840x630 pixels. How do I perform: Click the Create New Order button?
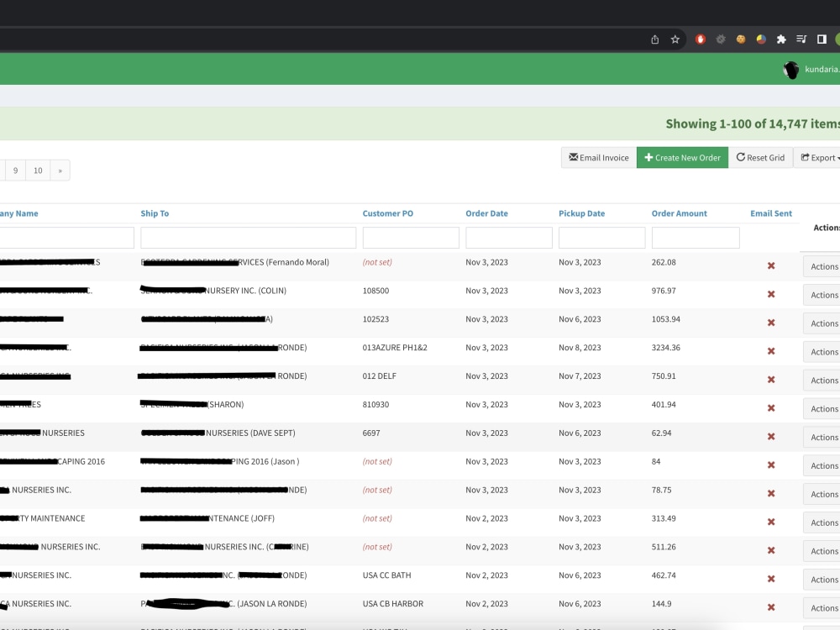coord(681,157)
